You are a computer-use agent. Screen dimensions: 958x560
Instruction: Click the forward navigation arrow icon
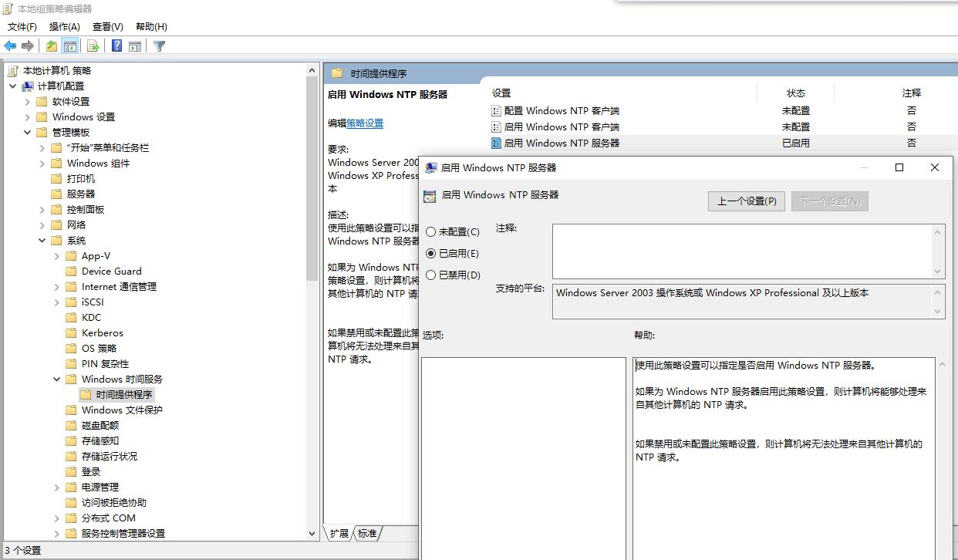click(x=27, y=46)
